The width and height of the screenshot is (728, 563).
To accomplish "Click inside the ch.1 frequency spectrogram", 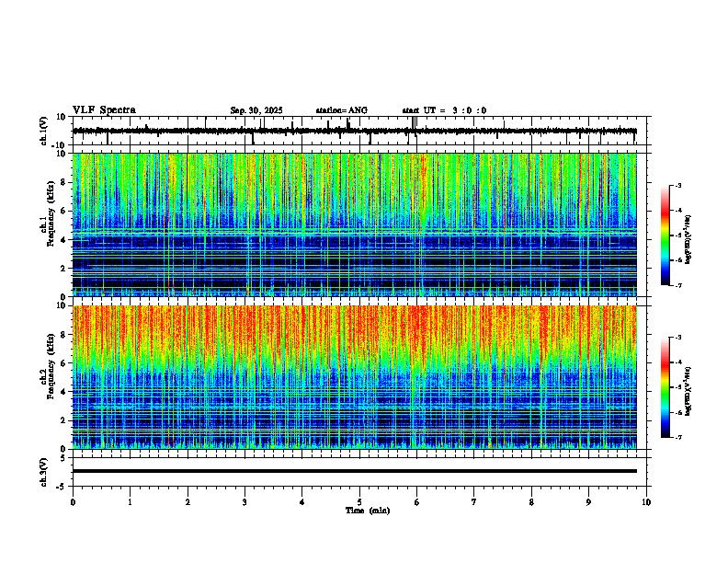I will click(355, 224).
